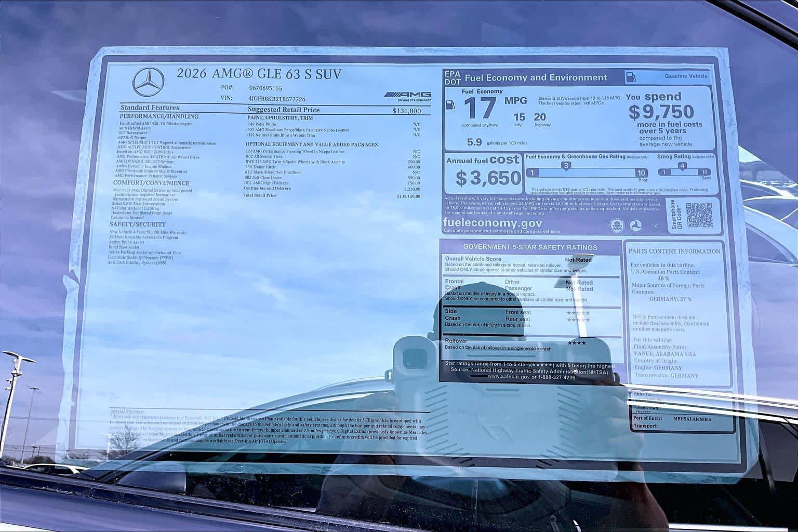Click the "Anti Lock Braking System (ABS)" feature
This screenshot has width=798, height=532.
point(137,263)
